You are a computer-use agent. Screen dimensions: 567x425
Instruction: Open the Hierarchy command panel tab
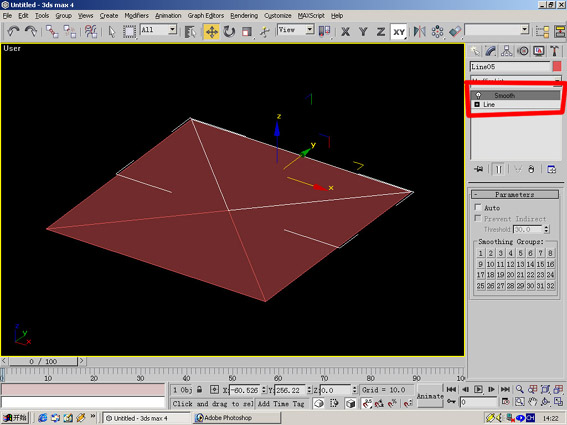506,51
